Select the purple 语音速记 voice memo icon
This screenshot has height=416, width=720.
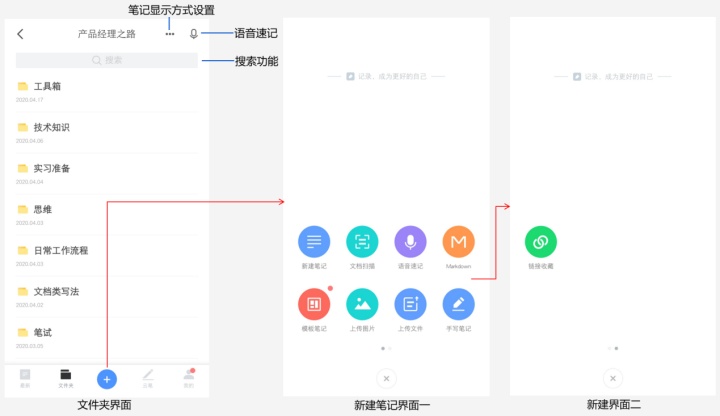pos(410,242)
